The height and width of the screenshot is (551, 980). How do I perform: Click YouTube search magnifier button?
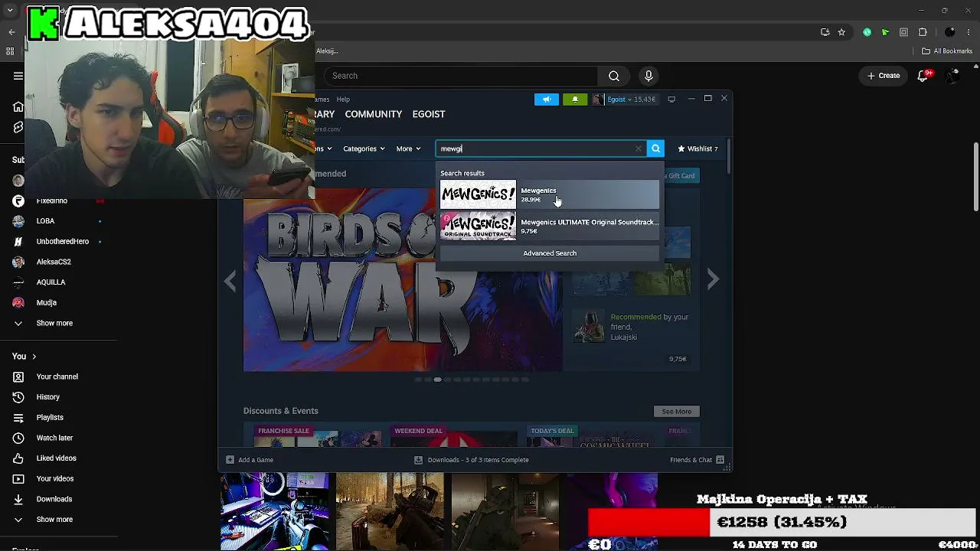click(614, 76)
